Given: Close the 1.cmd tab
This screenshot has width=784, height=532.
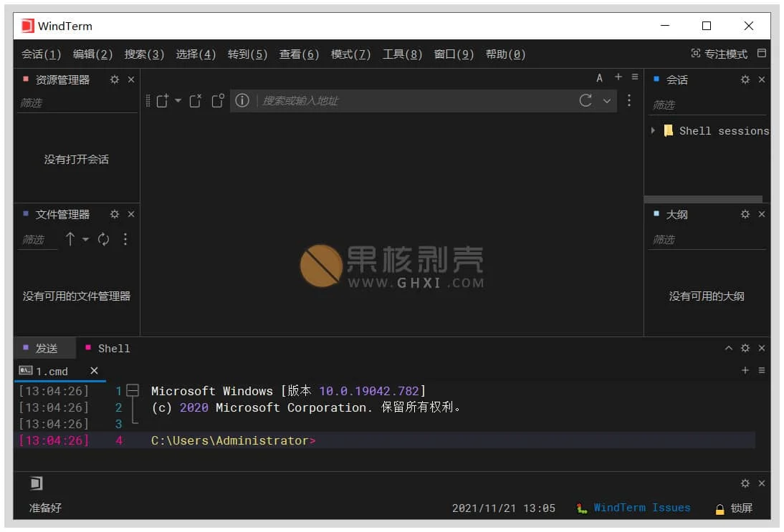Looking at the screenshot, I should (94, 370).
